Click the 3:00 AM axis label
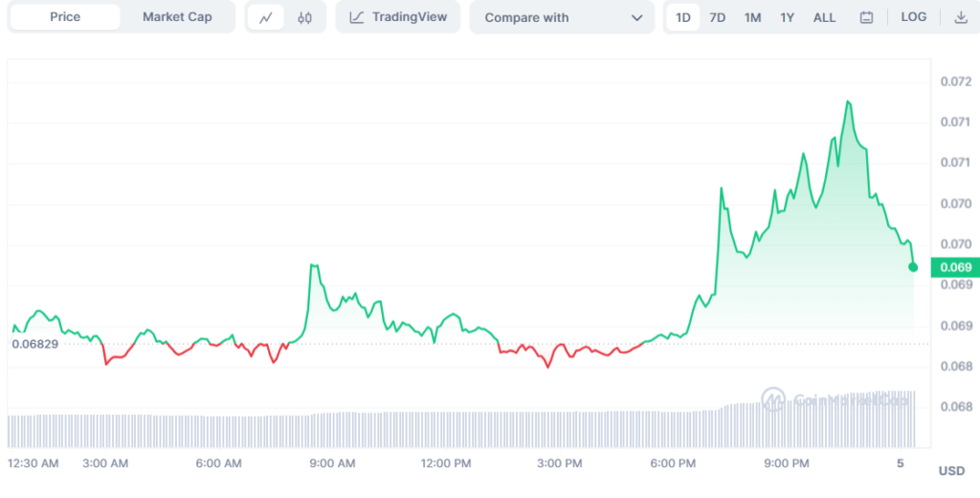Image resolution: width=980 pixels, height=498 pixels. [105, 464]
